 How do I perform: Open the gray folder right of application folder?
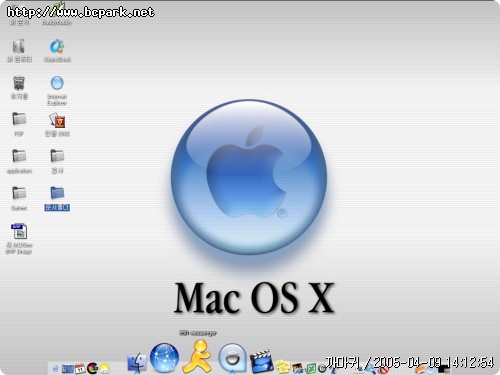pos(57,156)
